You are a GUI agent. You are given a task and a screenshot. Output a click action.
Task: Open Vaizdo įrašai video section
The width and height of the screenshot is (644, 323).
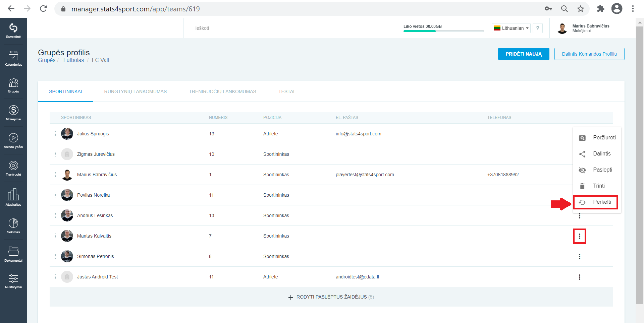pos(13,141)
